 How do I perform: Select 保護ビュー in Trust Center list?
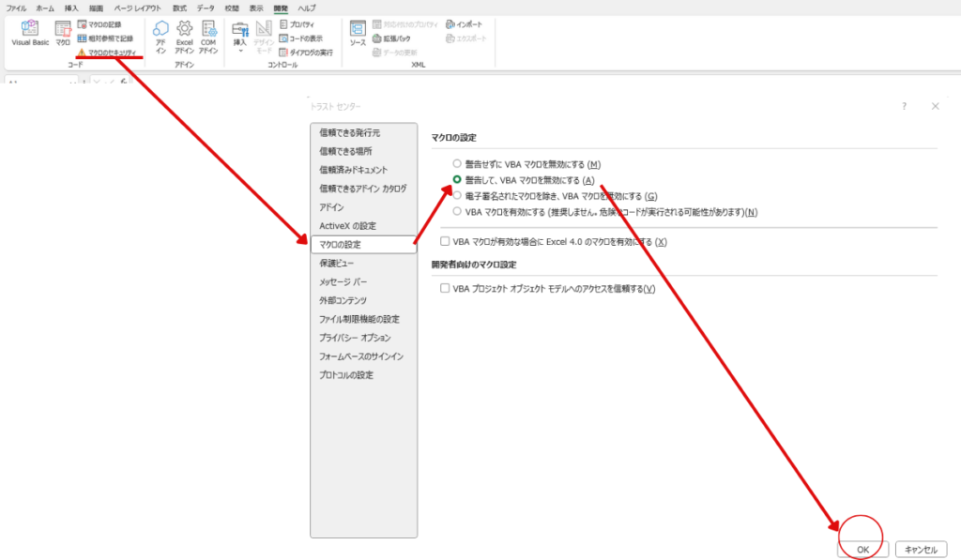[x=337, y=264]
